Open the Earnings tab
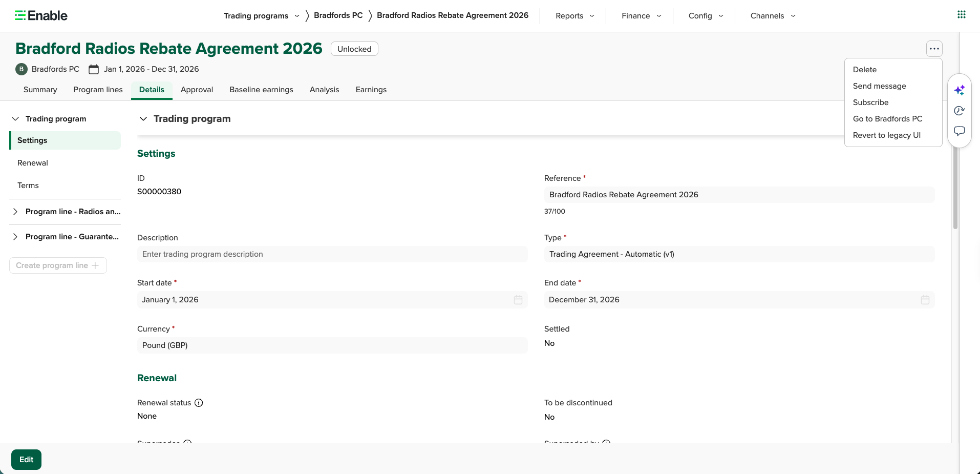 pos(371,90)
